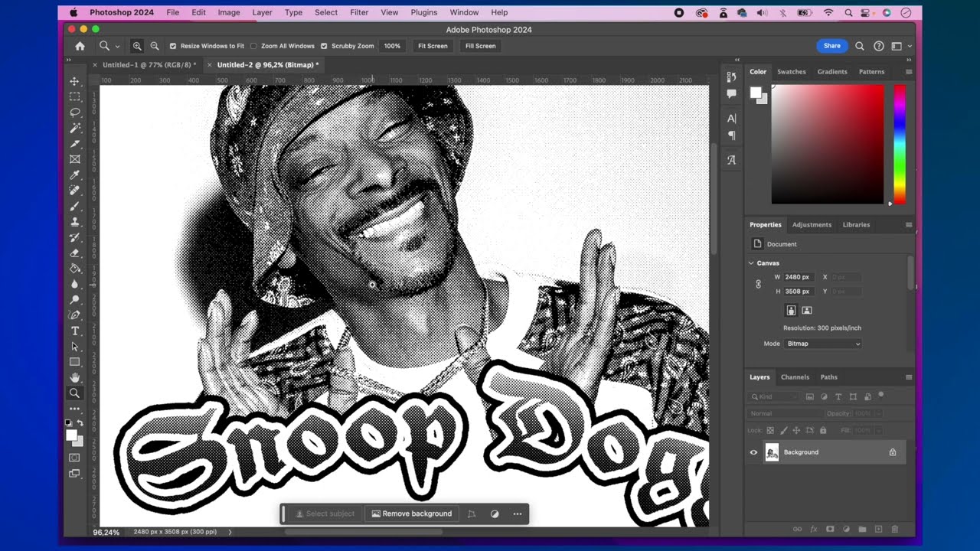Select the Lasso tool

(75, 112)
